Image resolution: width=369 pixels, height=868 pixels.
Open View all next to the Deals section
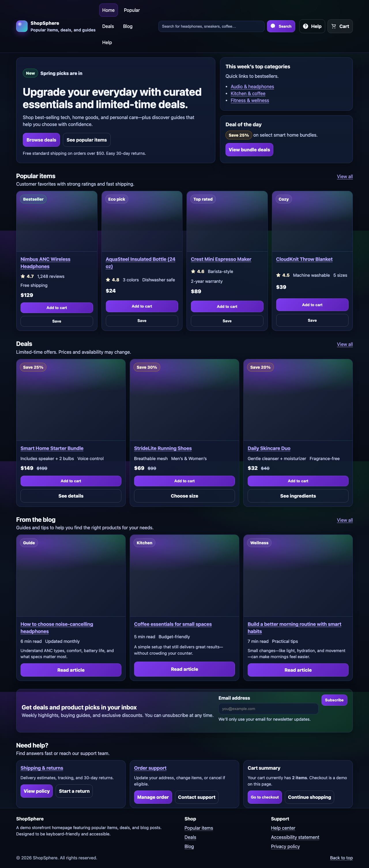click(x=344, y=344)
